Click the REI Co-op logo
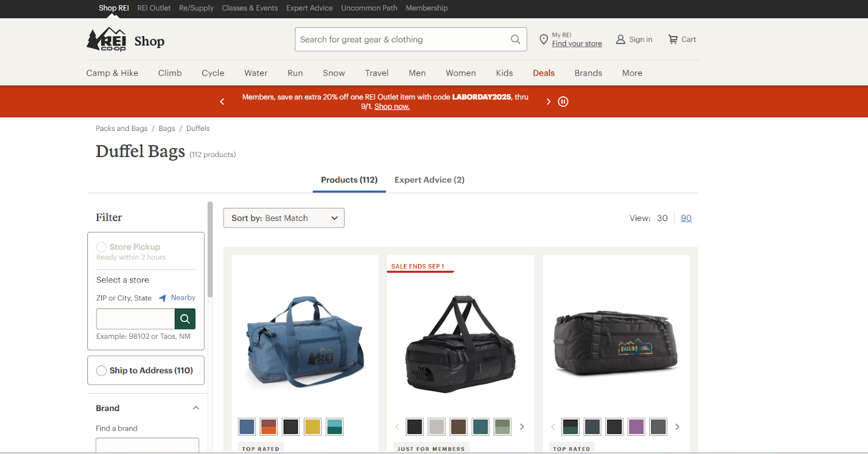Screen dimensions: 868x454 click(106, 40)
